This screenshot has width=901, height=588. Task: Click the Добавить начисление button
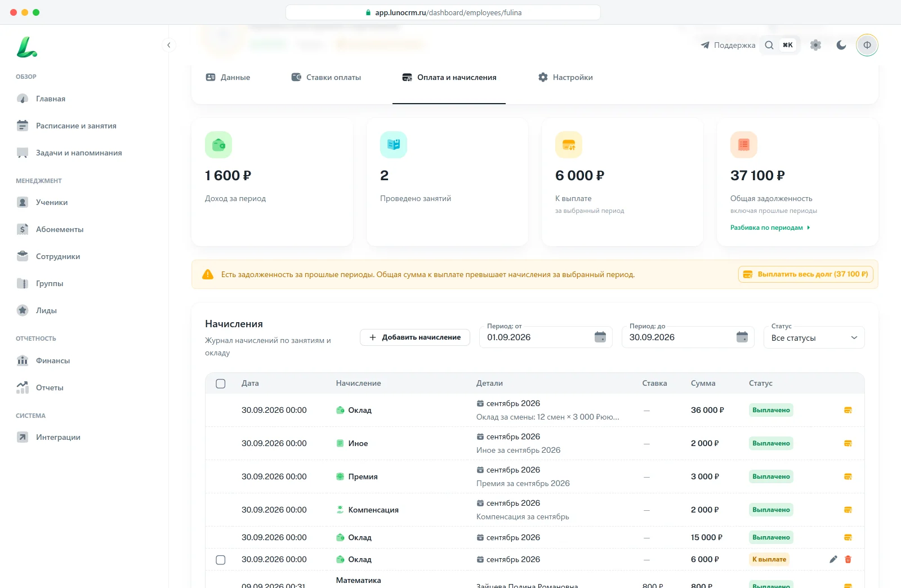[x=415, y=337]
